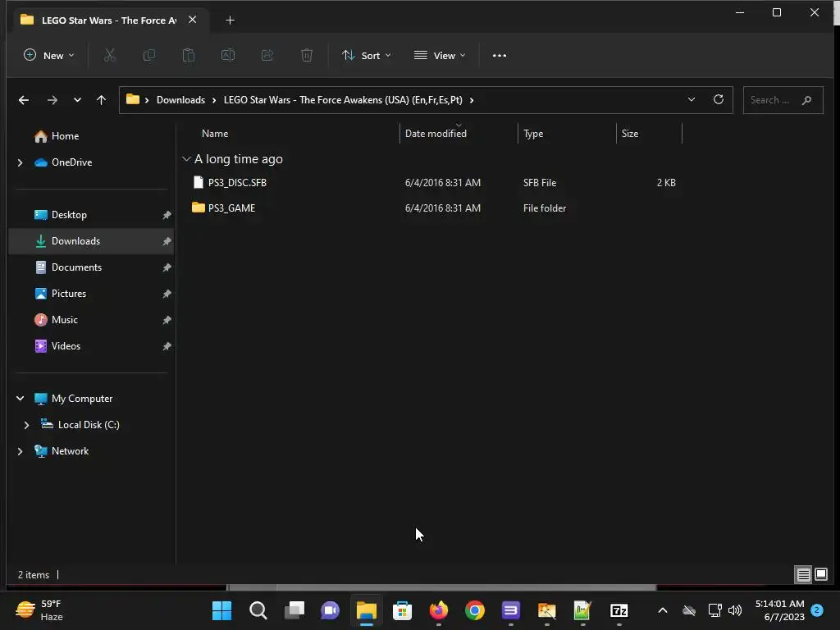Open the Sort dropdown menu

367,55
